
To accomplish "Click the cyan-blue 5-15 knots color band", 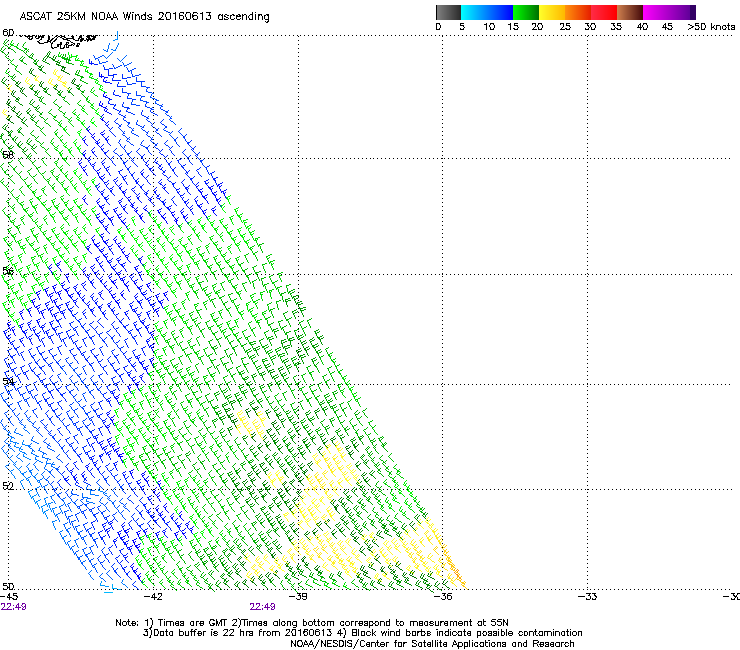I will click(487, 12).
